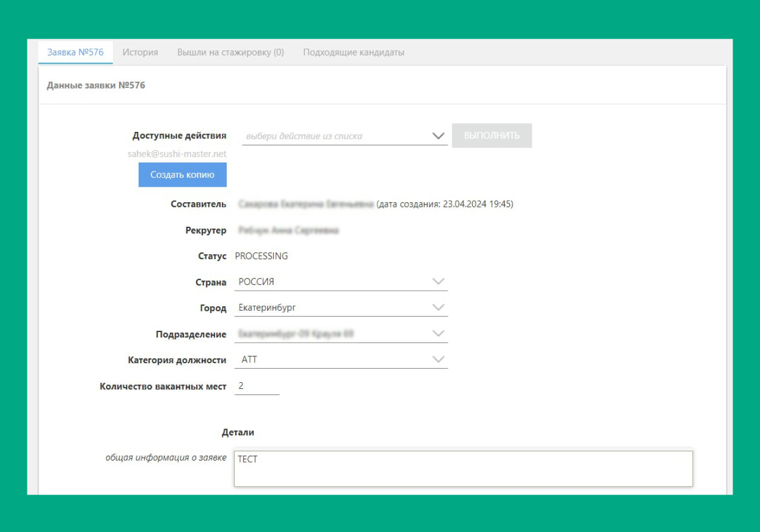Click the Создать копию button
The height and width of the screenshot is (532, 760).
point(182,174)
